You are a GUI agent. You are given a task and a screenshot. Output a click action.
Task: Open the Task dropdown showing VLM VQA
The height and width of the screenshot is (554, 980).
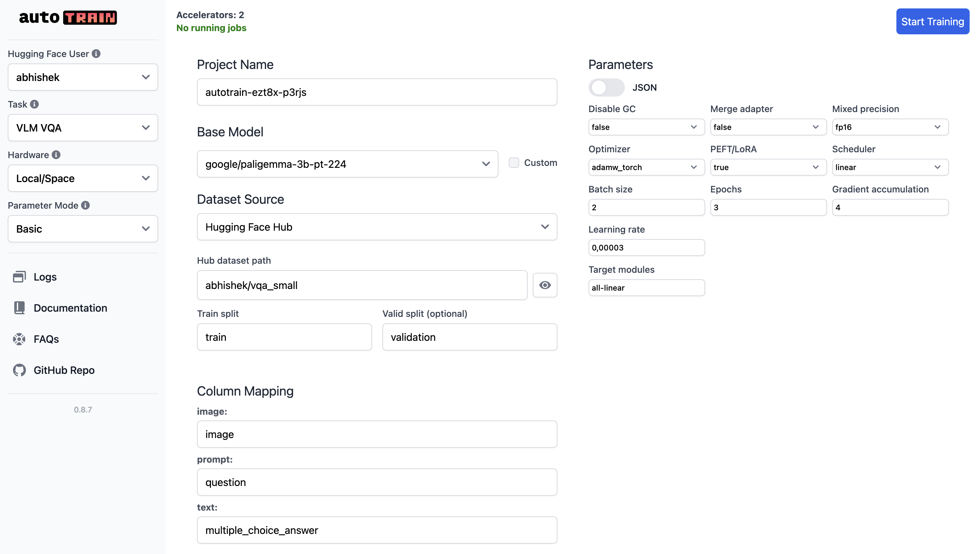click(x=83, y=128)
